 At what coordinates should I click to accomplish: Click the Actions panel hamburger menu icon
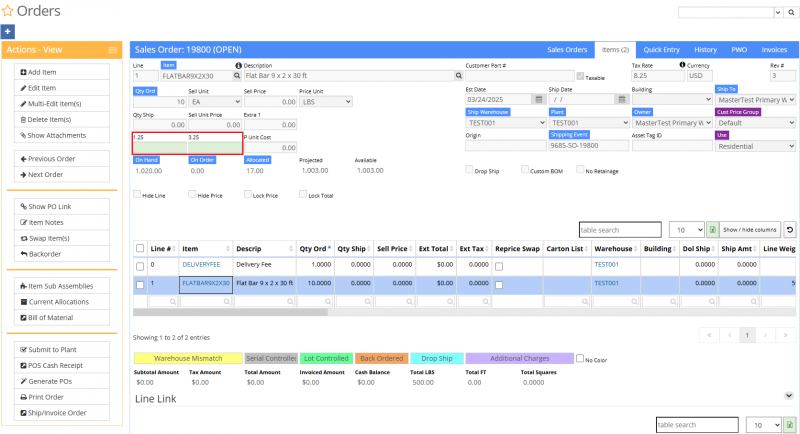pos(115,49)
